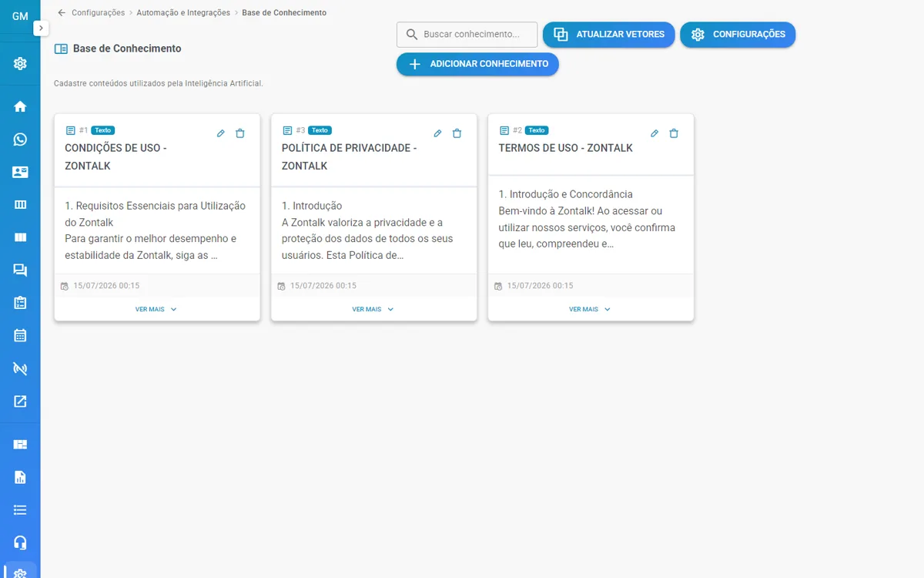Viewport: 924px width, 578px height.
Task: Go to Home in the sidebar
Action: (20, 106)
